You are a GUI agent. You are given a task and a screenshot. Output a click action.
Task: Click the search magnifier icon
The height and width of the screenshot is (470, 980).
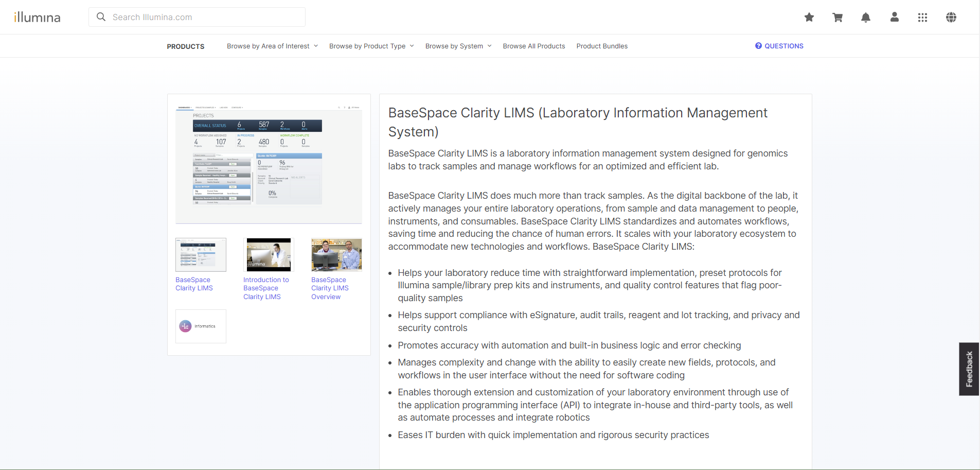[x=101, y=16]
